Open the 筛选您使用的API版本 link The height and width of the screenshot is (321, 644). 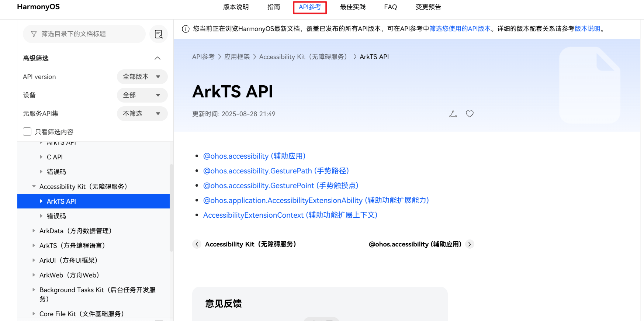tap(460, 29)
